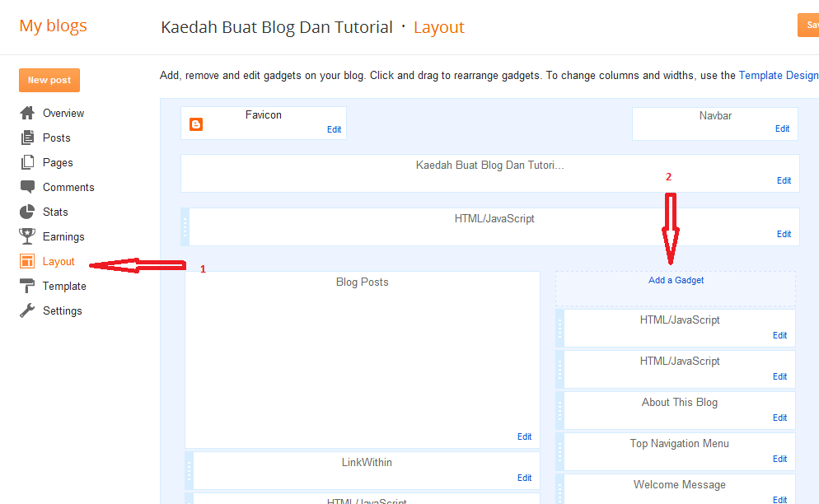This screenshot has width=819, height=504.
Task: Open blog Settings
Action: (62, 310)
